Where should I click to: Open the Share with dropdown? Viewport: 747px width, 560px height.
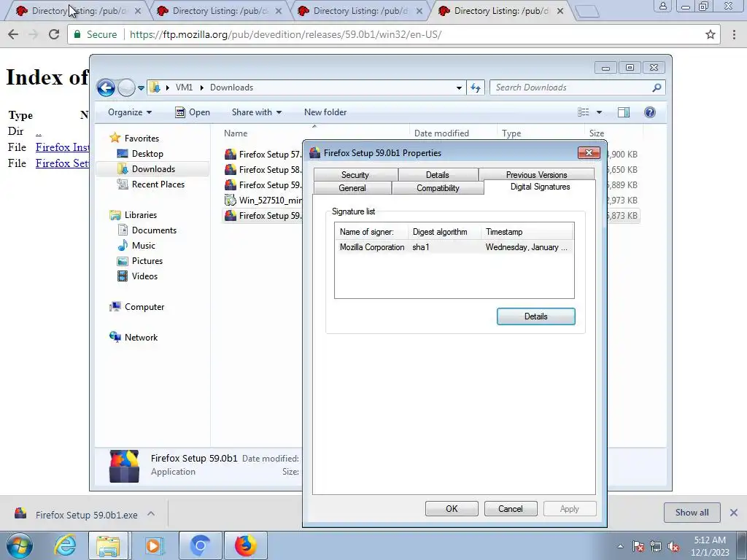256,112
